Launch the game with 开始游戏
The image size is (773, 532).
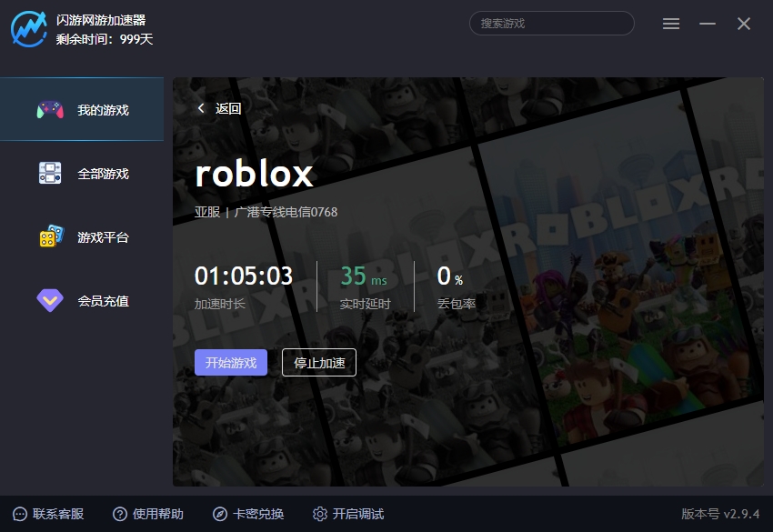click(231, 362)
